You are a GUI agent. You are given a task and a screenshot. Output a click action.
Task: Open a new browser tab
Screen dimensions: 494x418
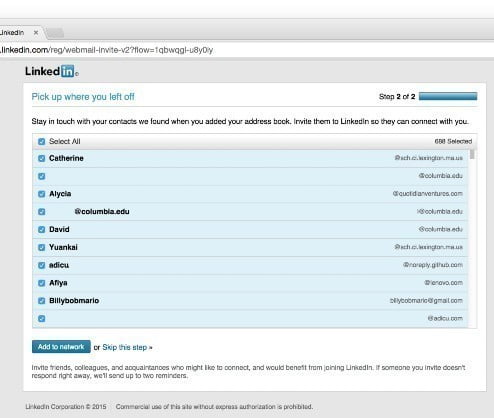55,33
